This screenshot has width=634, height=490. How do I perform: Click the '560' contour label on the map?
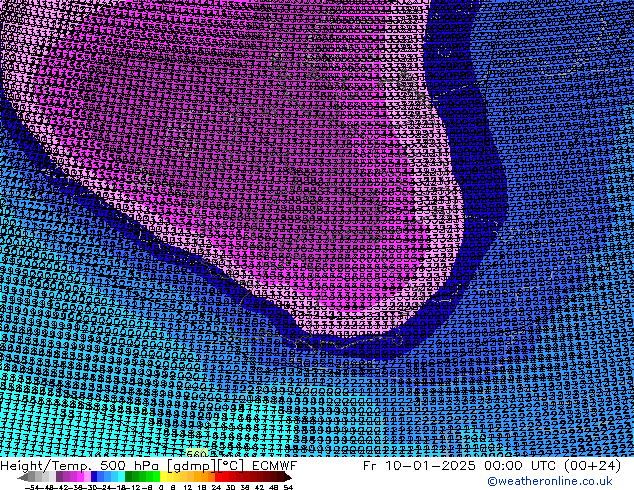197,453
